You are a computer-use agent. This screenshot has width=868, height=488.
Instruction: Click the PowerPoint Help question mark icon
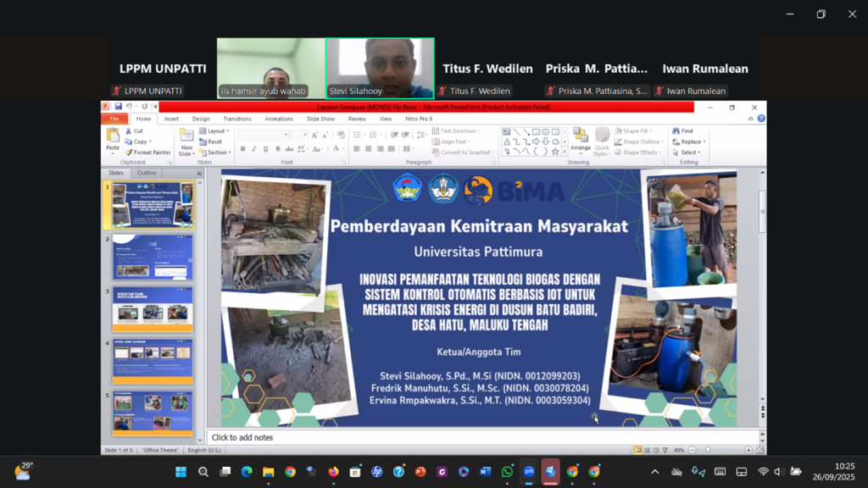[x=760, y=119]
